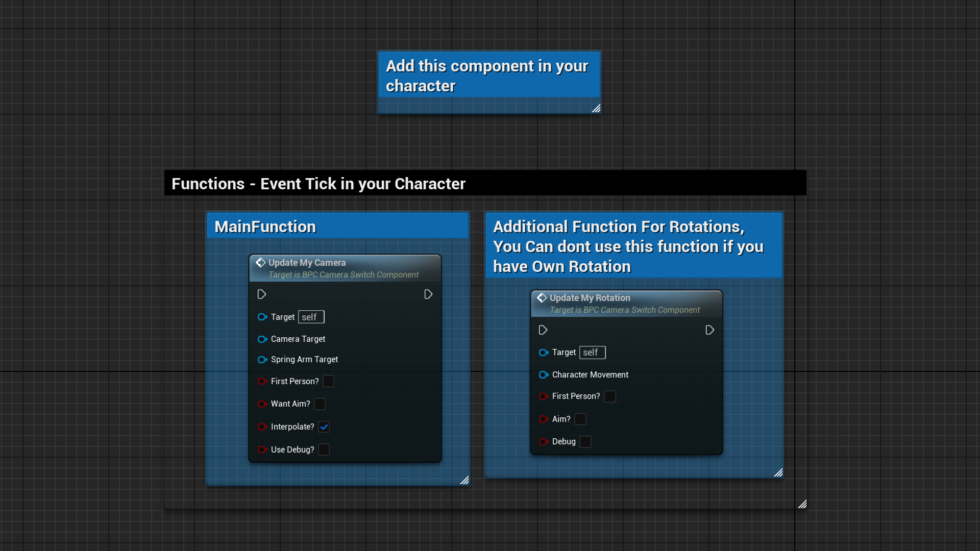Screen dimensions: 980x551
Task: Click First Person? boolean pin on Update My Camera
Action: tap(262, 381)
